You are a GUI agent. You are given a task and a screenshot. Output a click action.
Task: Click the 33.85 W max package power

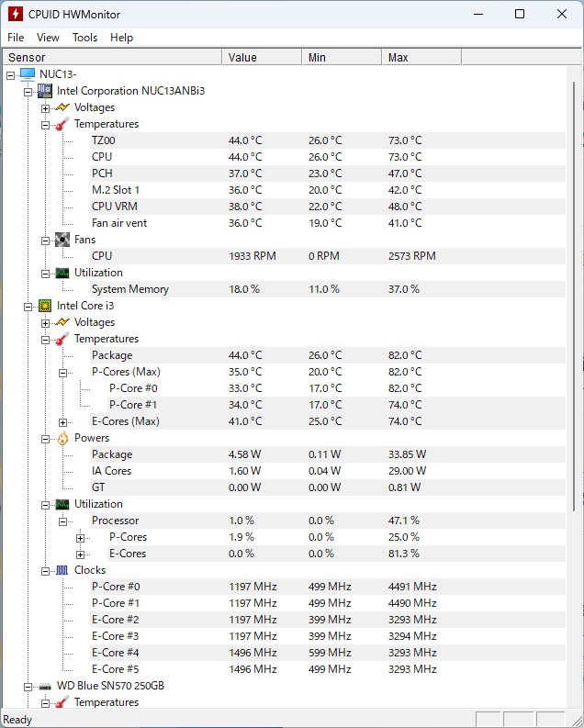click(x=407, y=454)
